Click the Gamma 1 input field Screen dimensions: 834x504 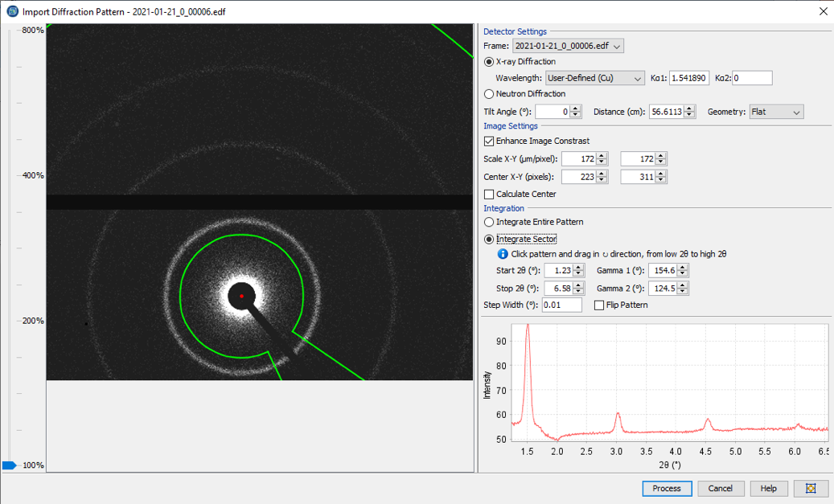663,271
